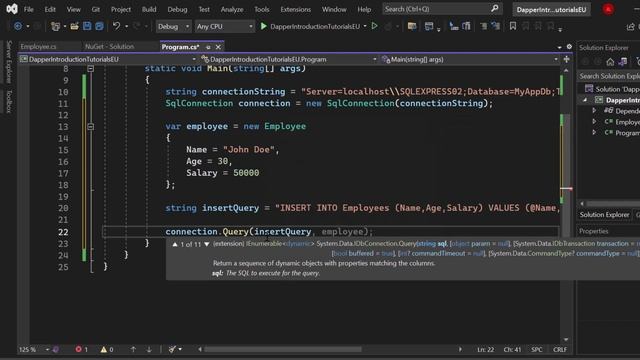Click the Live Share icon at toolbar right

pos(631,27)
